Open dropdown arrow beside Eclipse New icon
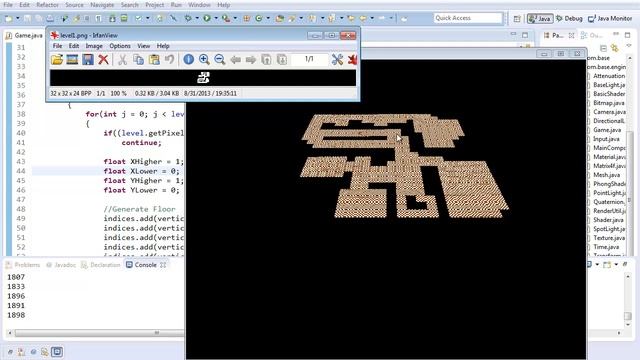This screenshot has height=360, width=640. 18,18
